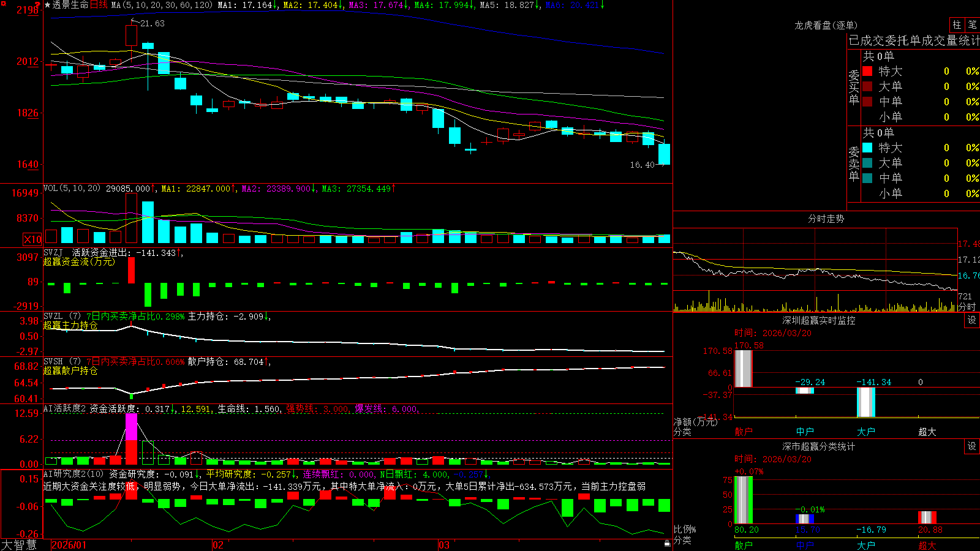
Task: Click the 大智慧 logo at bottom-left
Action: [19, 545]
